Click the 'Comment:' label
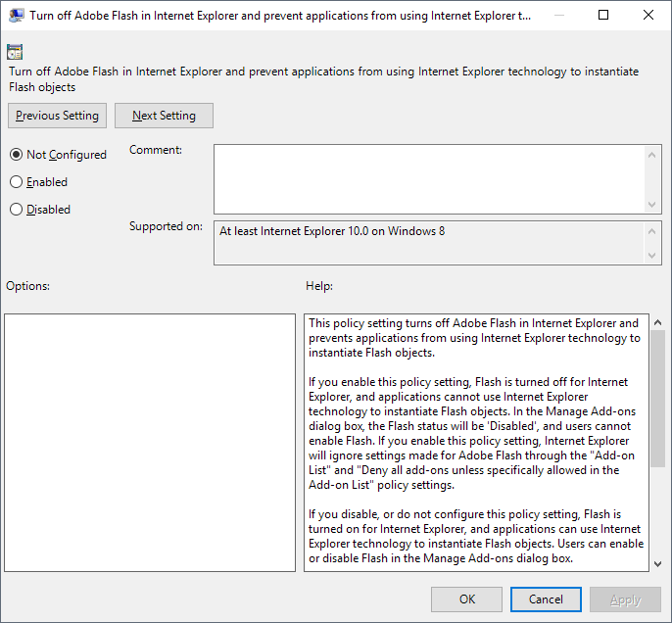The width and height of the screenshot is (672, 623). pos(156,150)
